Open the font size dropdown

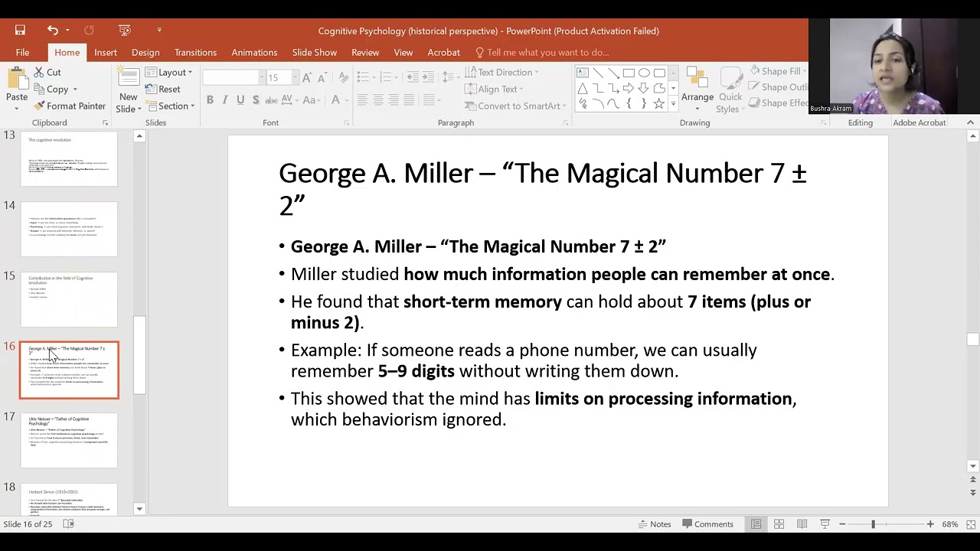[x=296, y=77]
